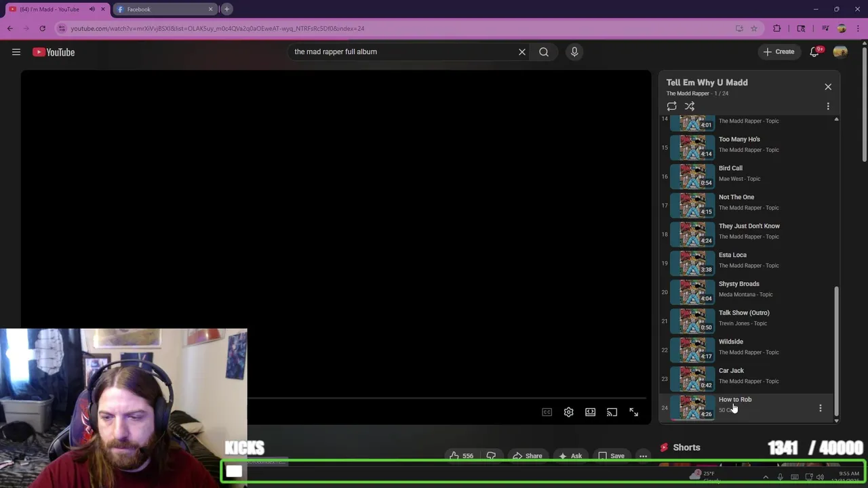This screenshot has height=488, width=868.
Task: Focus the browser address bar URL
Action: (x=217, y=28)
